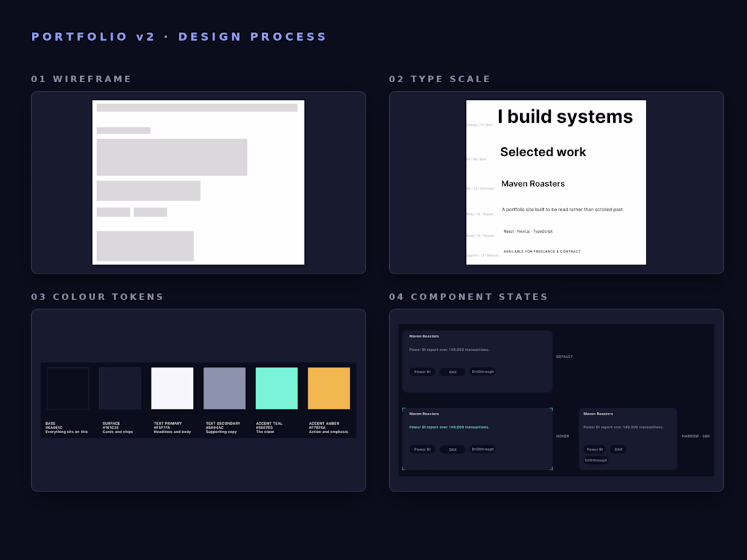
Task: Click the '01 WIREFRAME' section heading
Action: [81, 79]
